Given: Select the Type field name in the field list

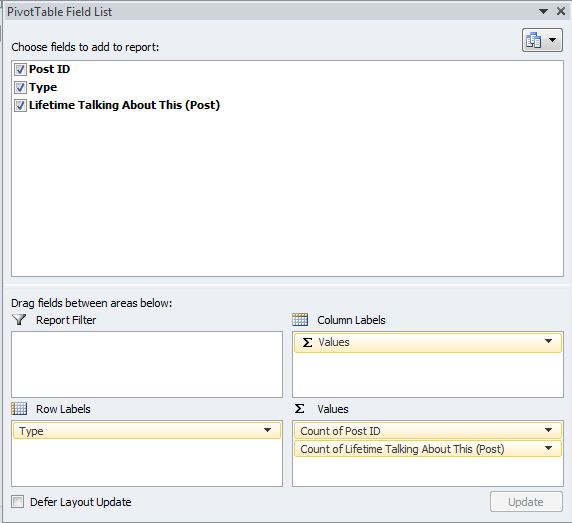Looking at the screenshot, I should tap(43, 88).
